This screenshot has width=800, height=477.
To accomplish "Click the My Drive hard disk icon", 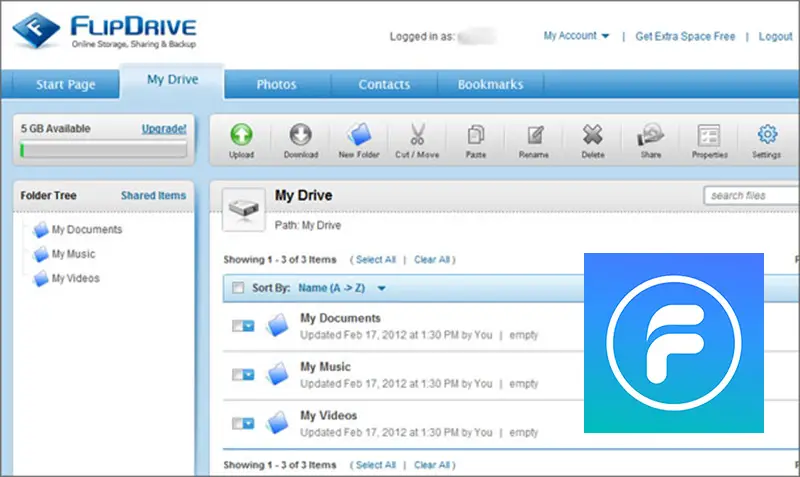I will coord(243,209).
